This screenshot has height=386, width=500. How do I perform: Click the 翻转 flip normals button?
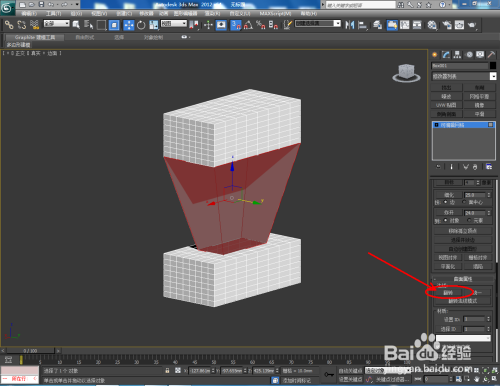[448, 293]
